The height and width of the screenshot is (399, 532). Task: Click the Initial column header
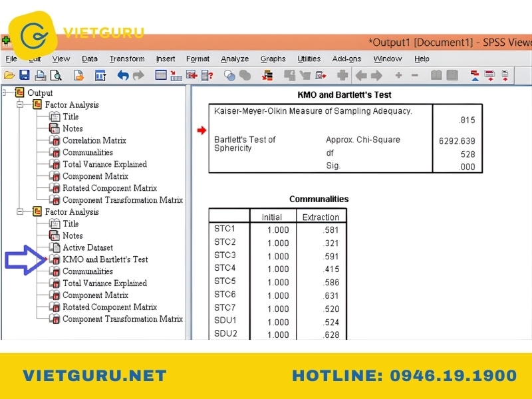(272, 217)
